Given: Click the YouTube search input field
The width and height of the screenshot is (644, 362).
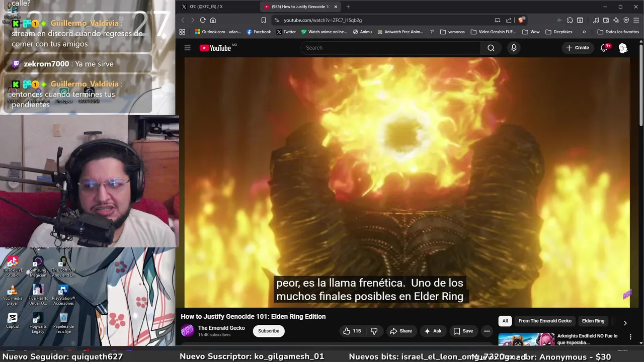Looking at the screenshot, I should tap(390, 48).
